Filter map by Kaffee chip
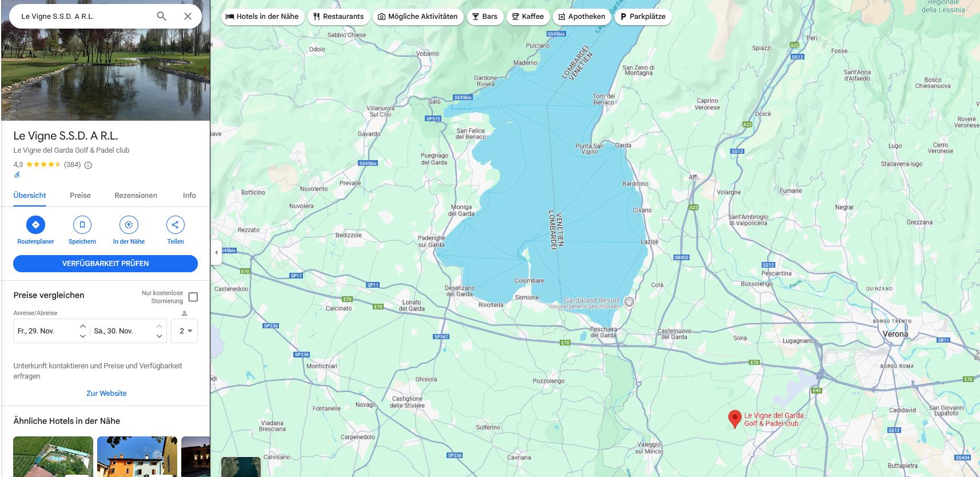This screenshot has height=477, width=980. tap(528, 17)
